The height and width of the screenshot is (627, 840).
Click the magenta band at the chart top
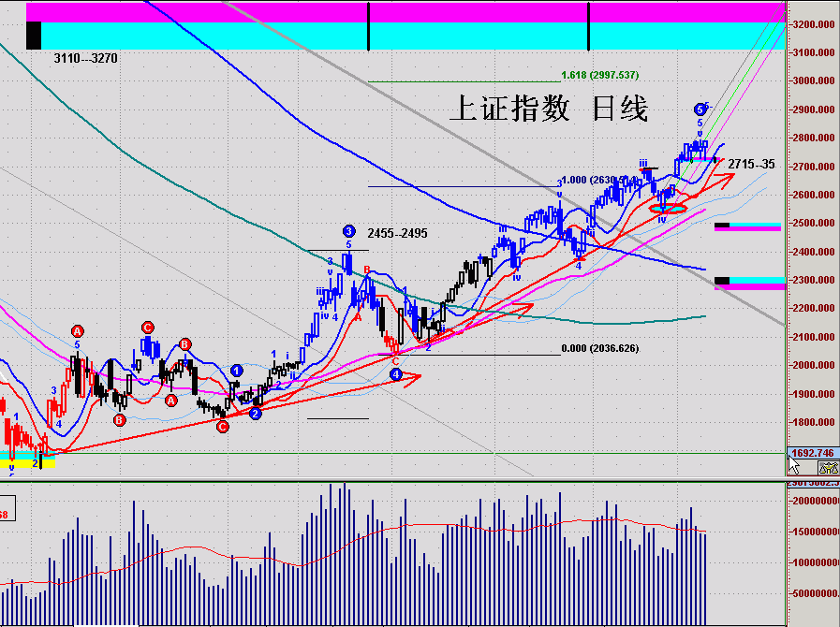(x=403, y=11)
